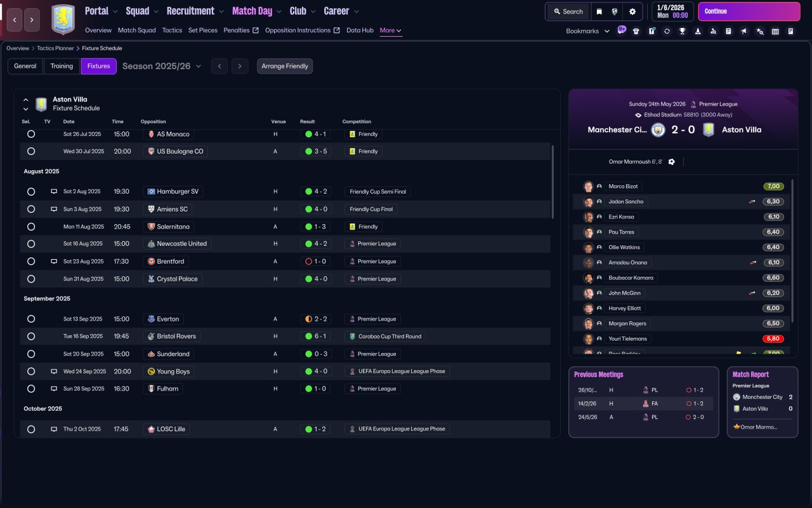Image resolution: width=812 pixels, height=508 pixels.
Task: Click the Aston Villa club badge in header
Action: pos(63,20)
